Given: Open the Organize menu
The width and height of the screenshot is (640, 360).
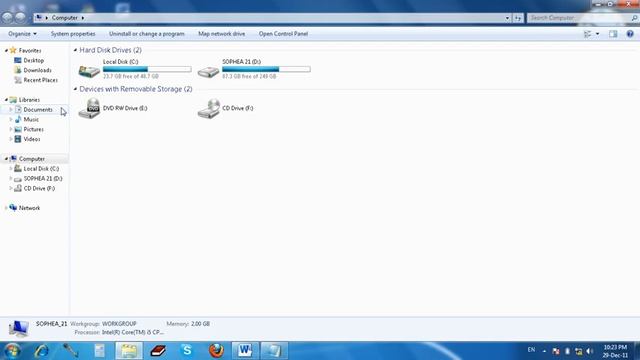Looking at the screenshot, I should 22,34.
